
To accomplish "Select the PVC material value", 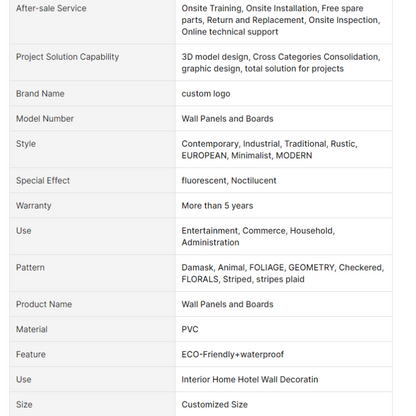I will (190, 329).
